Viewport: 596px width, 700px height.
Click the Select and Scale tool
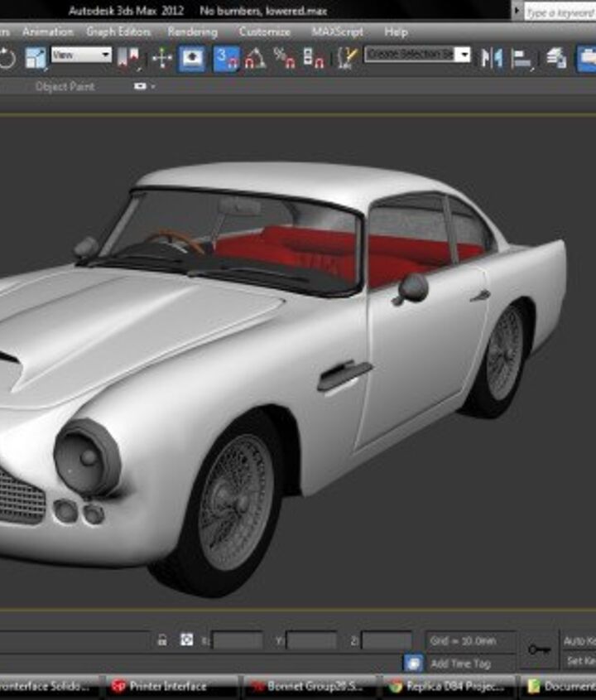coord(36,58)
